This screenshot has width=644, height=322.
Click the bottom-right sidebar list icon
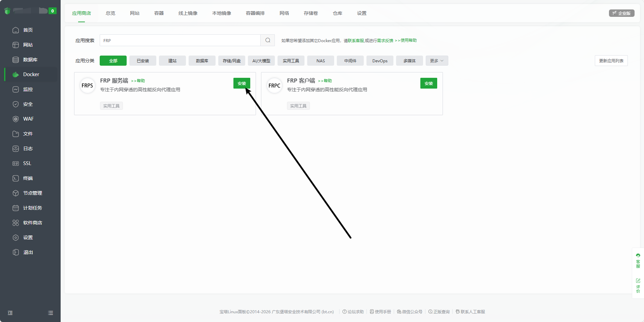(x=51, y=313)
